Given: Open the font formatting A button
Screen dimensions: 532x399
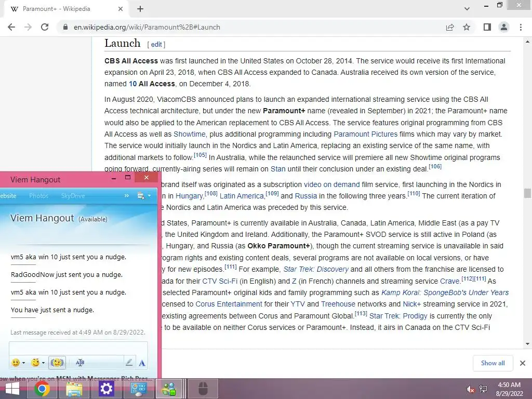Looking at the screenshot, I should 142,363.
